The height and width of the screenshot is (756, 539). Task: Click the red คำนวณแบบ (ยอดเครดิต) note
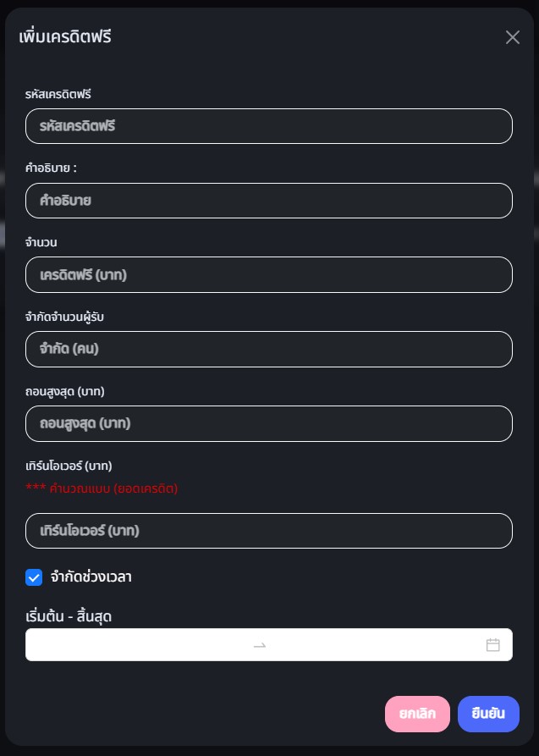click(x=102, y=488)
